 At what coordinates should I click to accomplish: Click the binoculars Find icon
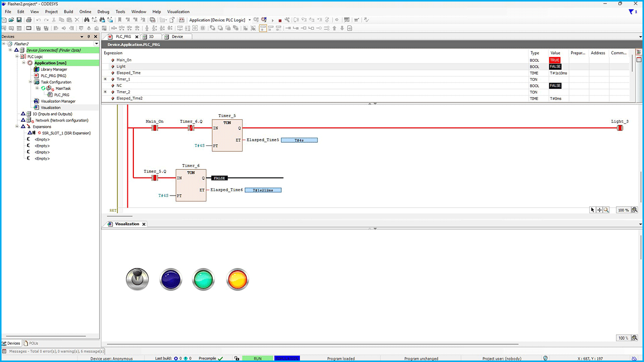click(87, 20)
